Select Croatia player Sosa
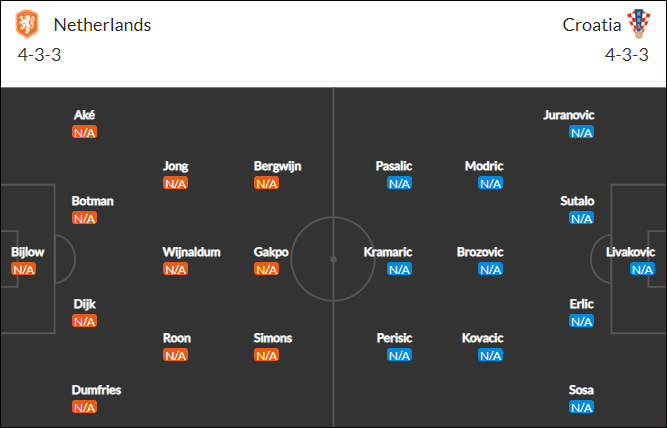The width and height of the screenshot is (667, 428). point(581,390)
